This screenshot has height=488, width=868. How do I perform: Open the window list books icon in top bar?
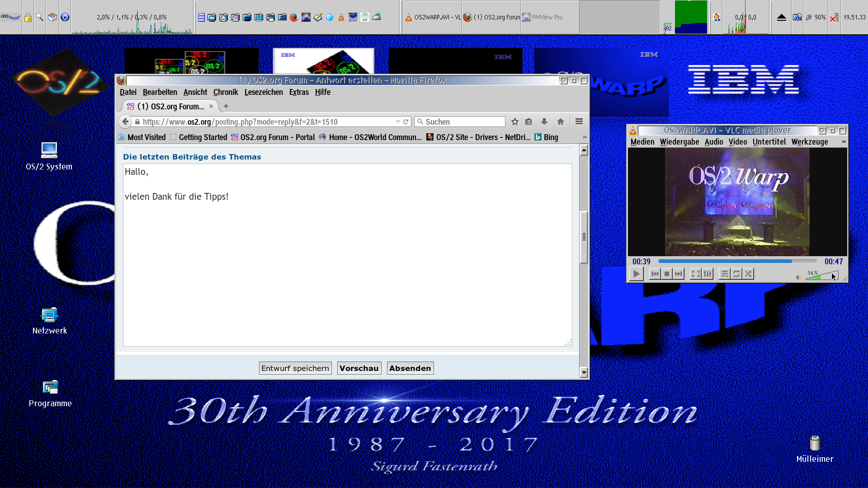click(52, 17)
